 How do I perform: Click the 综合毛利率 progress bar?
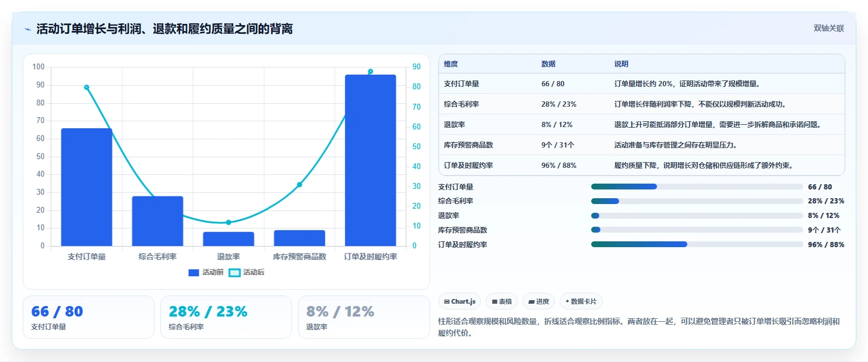point(697,201)
